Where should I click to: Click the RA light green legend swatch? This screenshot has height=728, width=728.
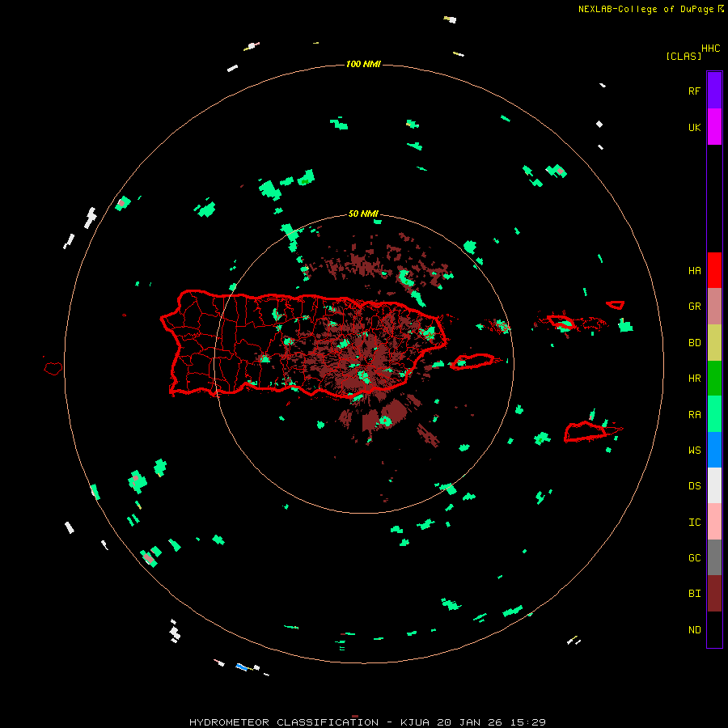pyautogui.click(x=714, y=413)
